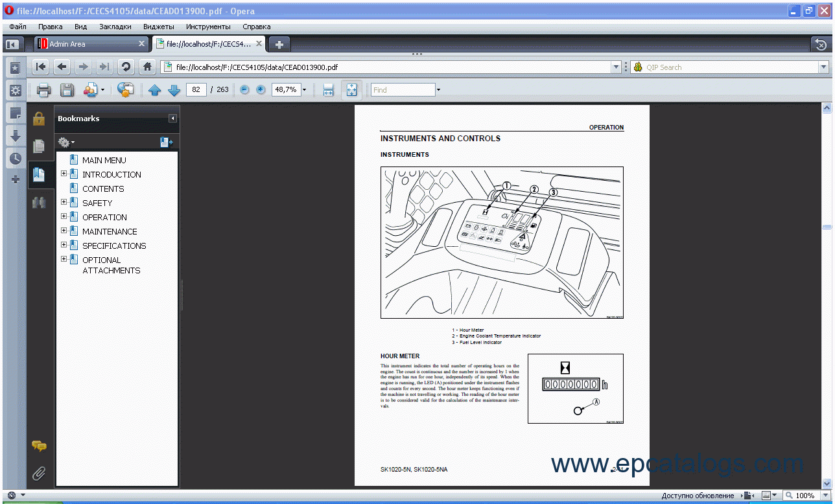Reload the page in Opera
This screenshot has height=504, width=835.
pos(126,67)
